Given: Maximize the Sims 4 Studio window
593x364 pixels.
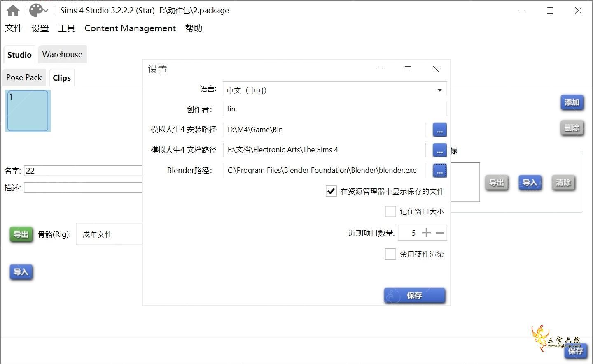Looking at the screenshot, I should pos(550,11).
